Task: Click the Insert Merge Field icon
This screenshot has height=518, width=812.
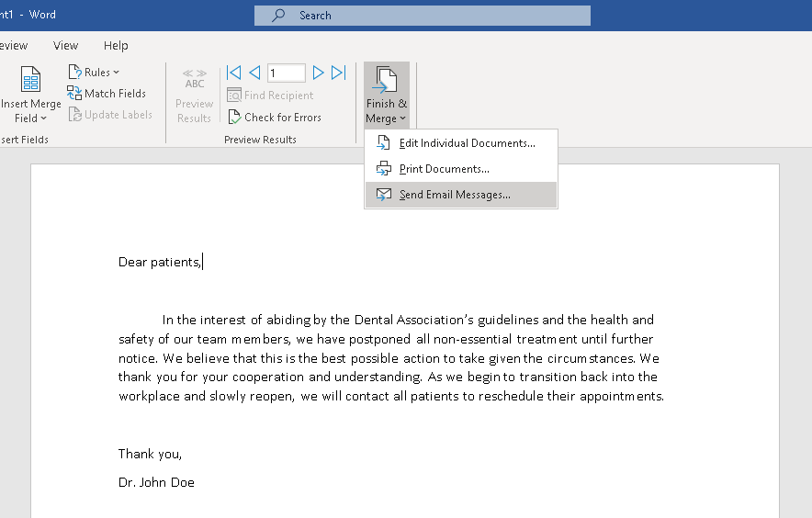Action: [30, 80]
